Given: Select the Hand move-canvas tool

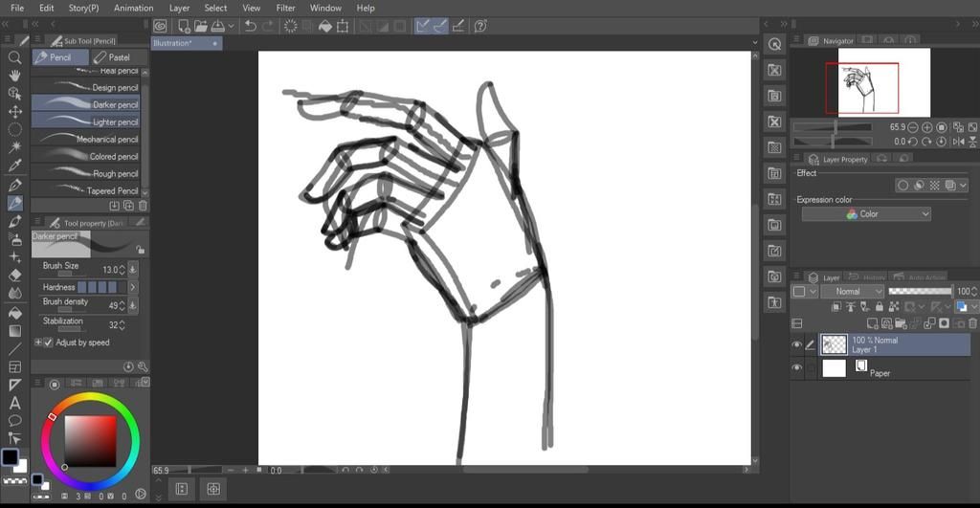Looking at the screenshot, I should [15, 75].
